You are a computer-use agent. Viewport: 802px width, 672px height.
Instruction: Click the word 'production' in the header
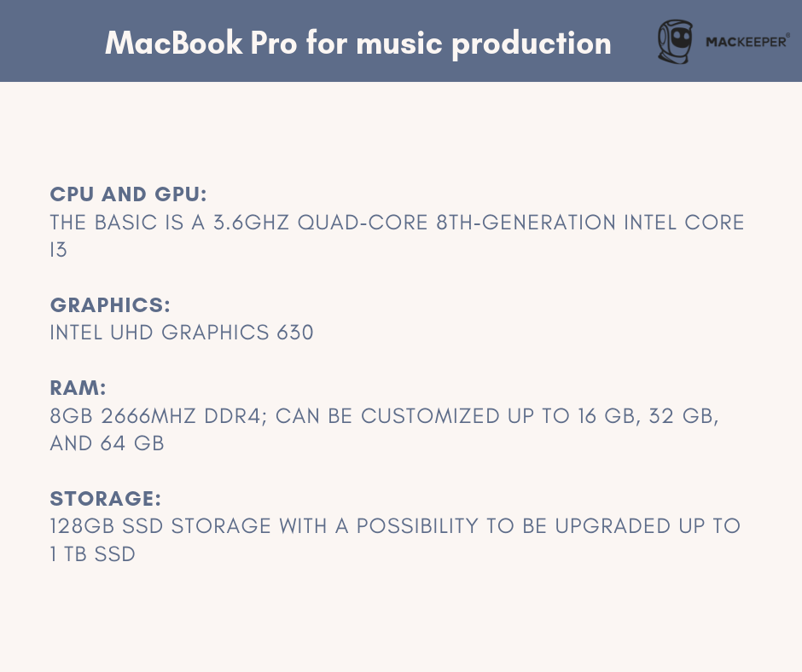[x=532, y=44]
